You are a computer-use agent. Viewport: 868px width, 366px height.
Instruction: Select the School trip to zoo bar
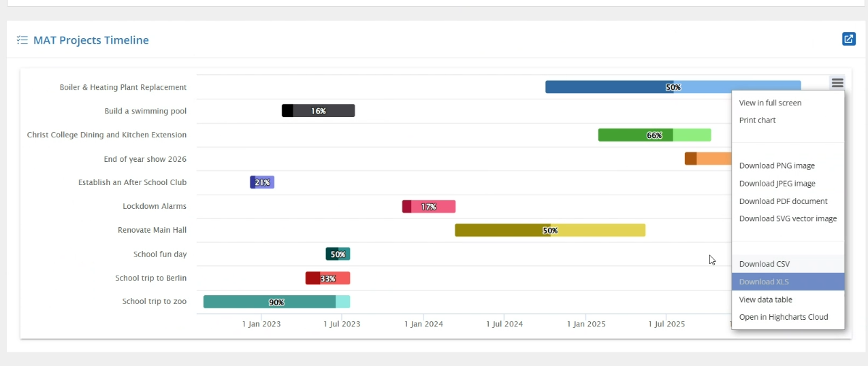tap(276, 301)
